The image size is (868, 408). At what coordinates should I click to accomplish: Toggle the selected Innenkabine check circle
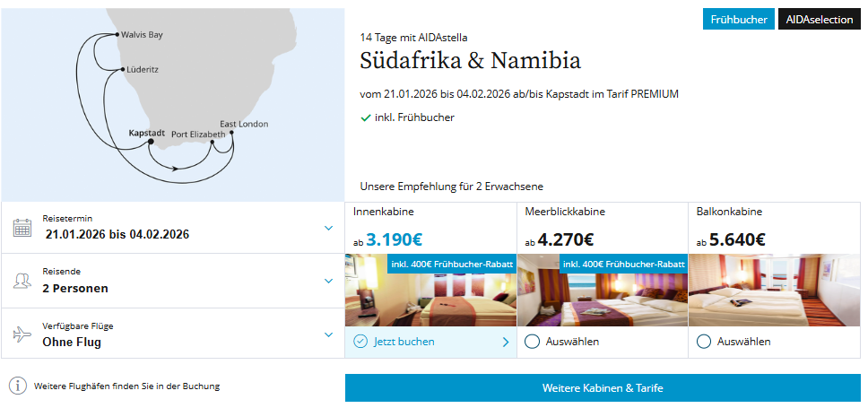[360, 342]
